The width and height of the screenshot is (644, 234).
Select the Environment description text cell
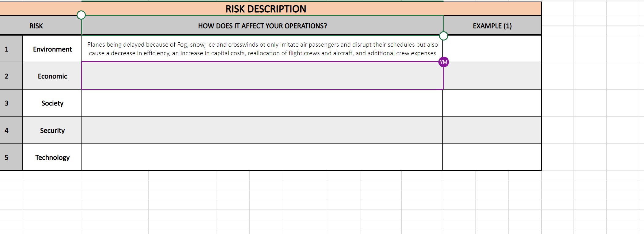pyautogui.click(x=262, y=48)
